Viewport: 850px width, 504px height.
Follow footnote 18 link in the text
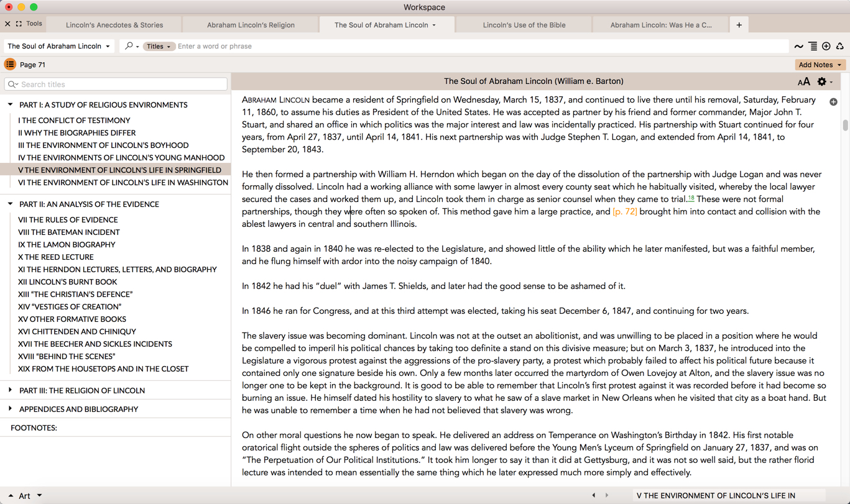point(691,198)
